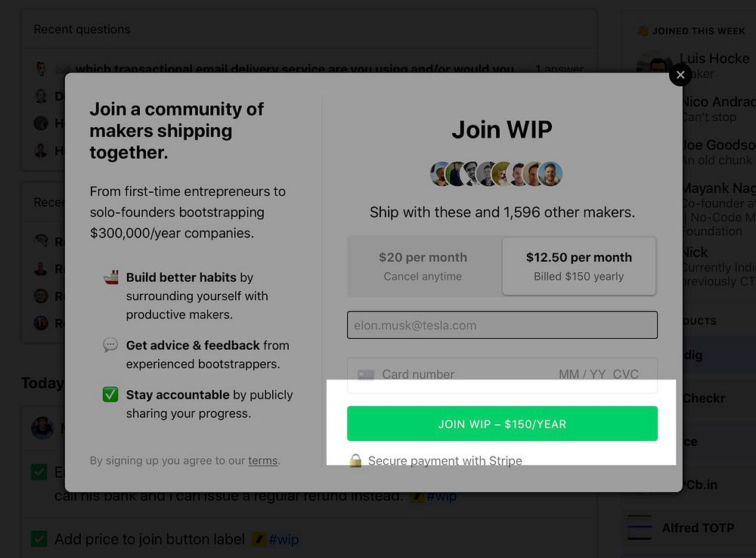Click the ship emoji next to Build better habits

point(111,277)
